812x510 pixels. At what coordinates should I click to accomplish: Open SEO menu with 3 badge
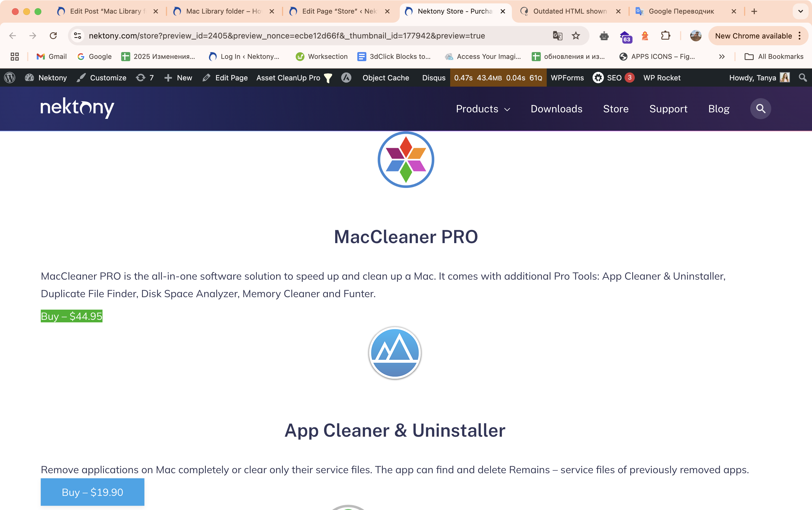(x=613, y=78)
